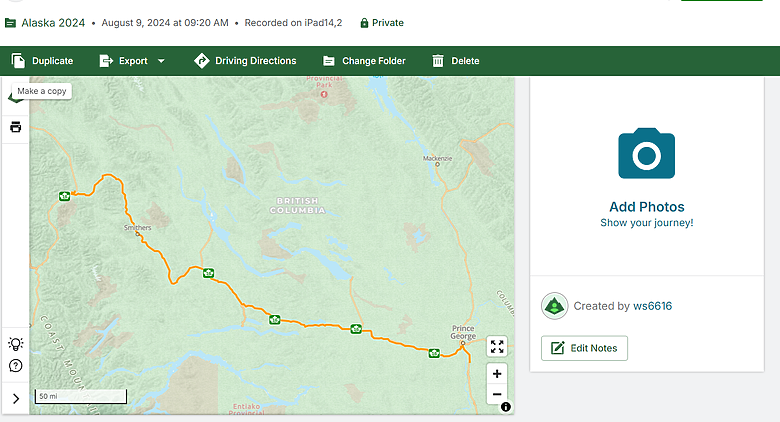Click the recording date August 9, 2024

point(165,23)
